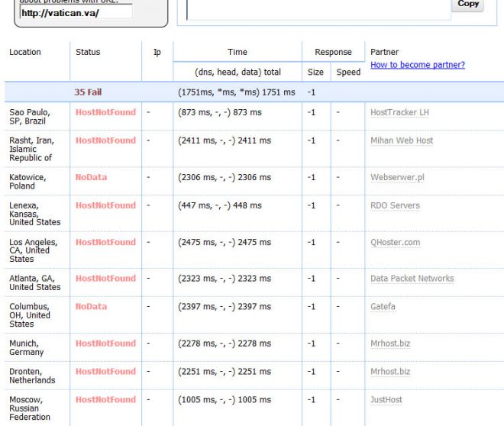This screenshot has width=504, height=426.
Task: Open the JustHost partner link
Action: [386, 400]
